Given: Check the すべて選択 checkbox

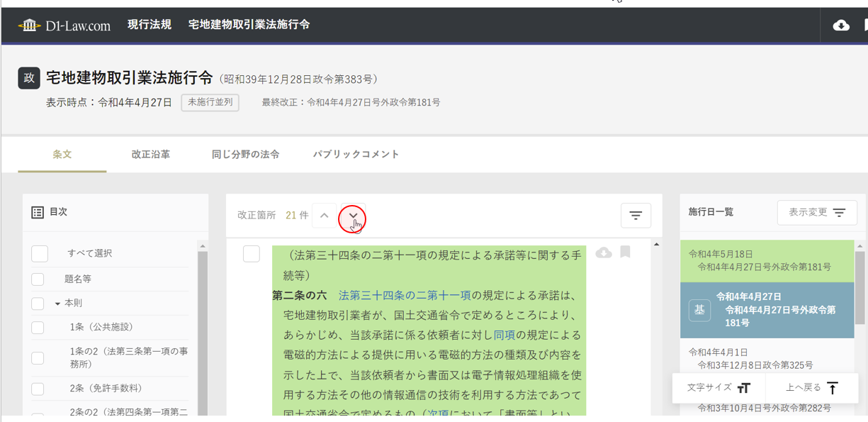Looking at the screenshot, I should [x=40, y=253].
